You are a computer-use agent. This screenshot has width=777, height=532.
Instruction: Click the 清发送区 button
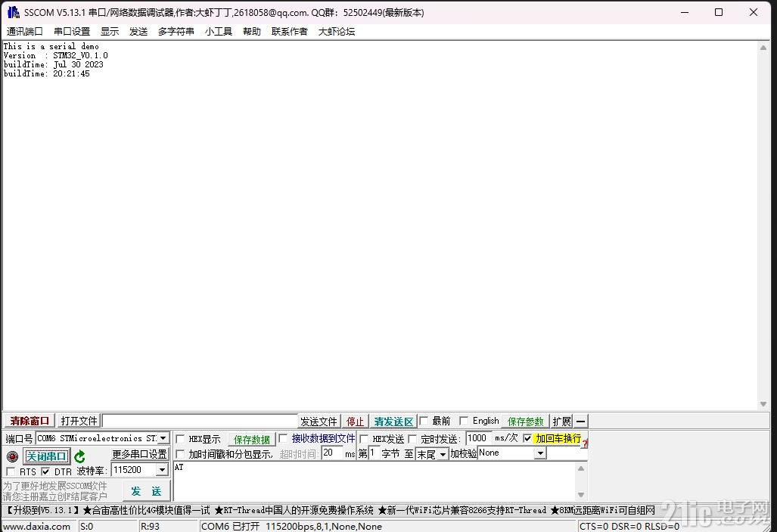click(393, 422)
